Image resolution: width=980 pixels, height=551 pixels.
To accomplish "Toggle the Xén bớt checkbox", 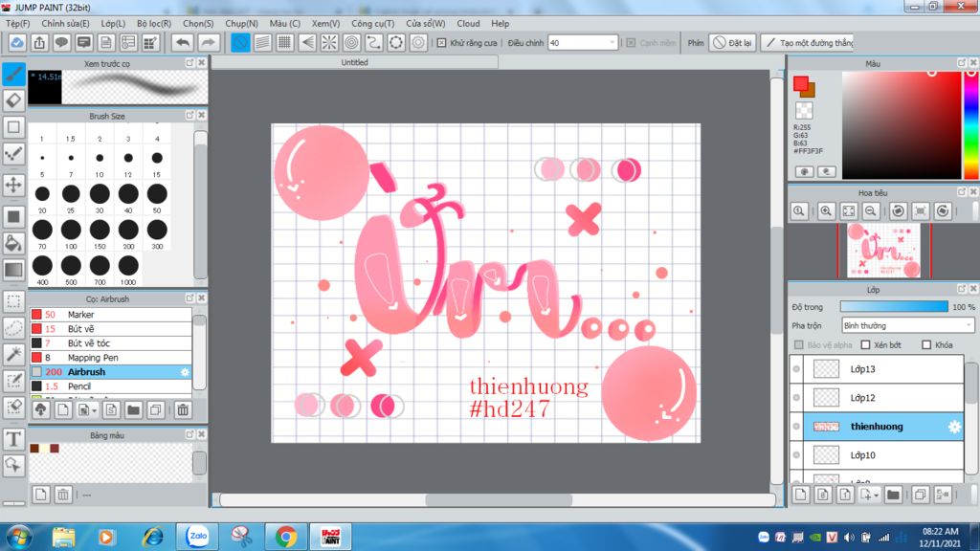I will coord(865,344).
